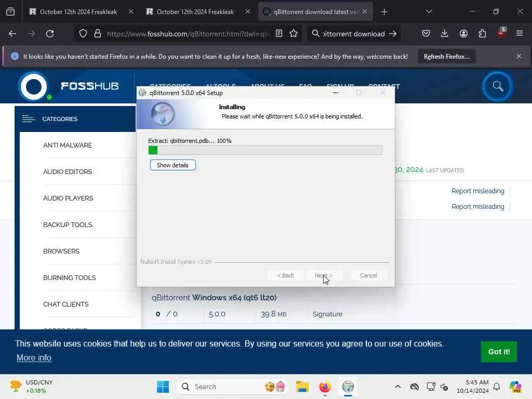Bookmark this page with star icon
Screen dimensions: 532x399
point(294,34)
